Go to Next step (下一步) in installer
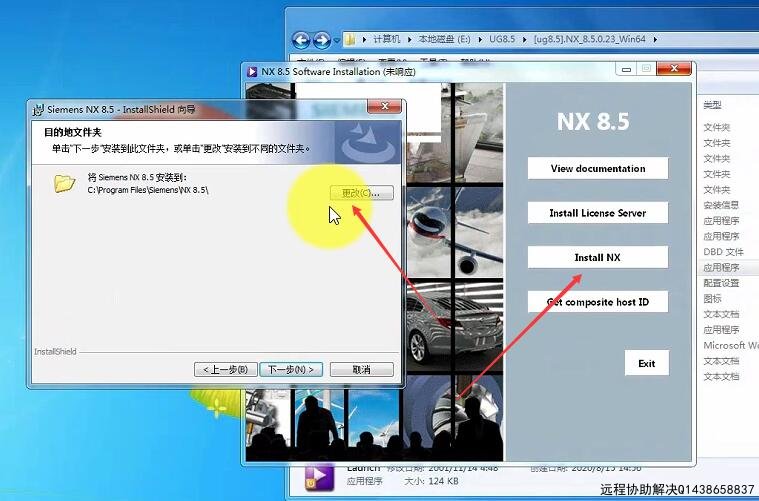The image size is (759, 501). (x=291, y=370)
